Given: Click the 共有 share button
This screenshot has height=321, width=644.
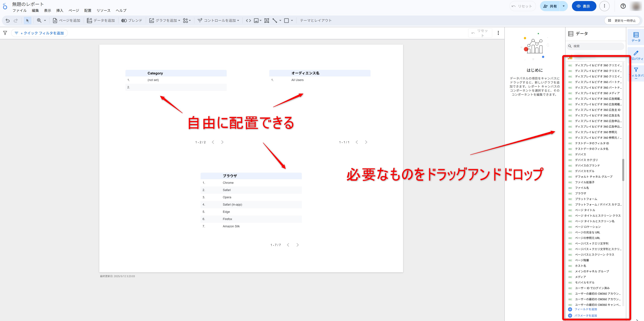Looking at the screenshot, I should [x=550, y=6].
